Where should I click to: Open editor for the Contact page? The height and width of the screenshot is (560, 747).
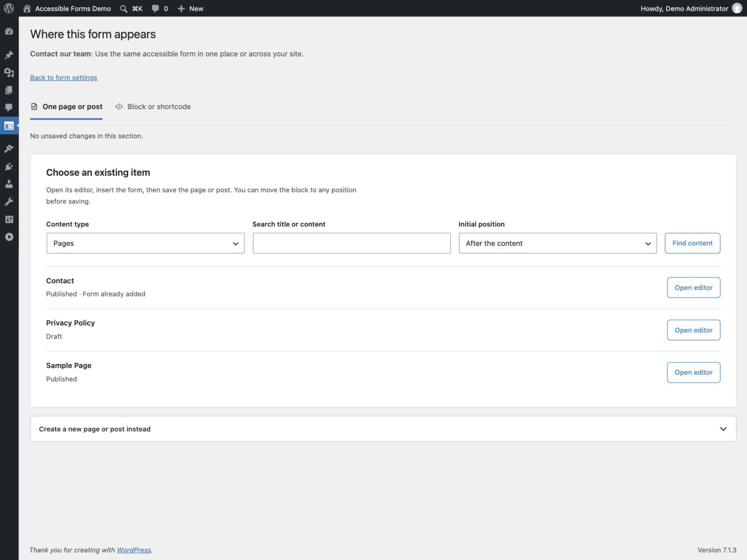[694, 288]
